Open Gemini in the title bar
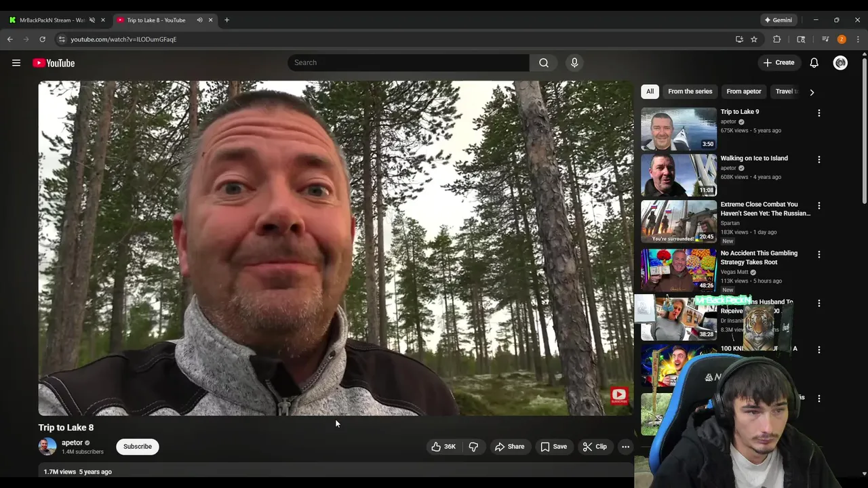The width and height of the screenshot is (868, 488). 778,20
